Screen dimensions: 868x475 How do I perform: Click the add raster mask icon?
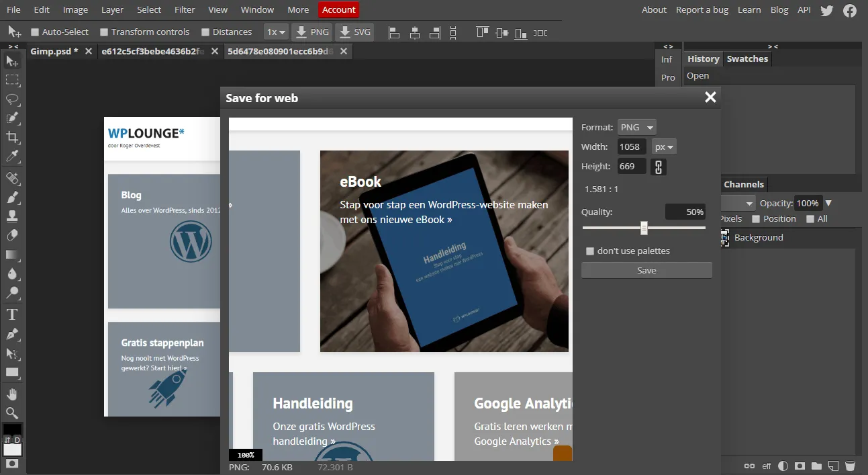800,466
